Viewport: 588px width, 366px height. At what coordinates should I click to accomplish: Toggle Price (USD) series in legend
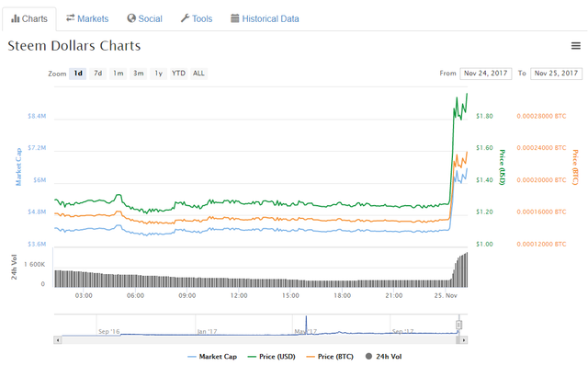[272, 357]
